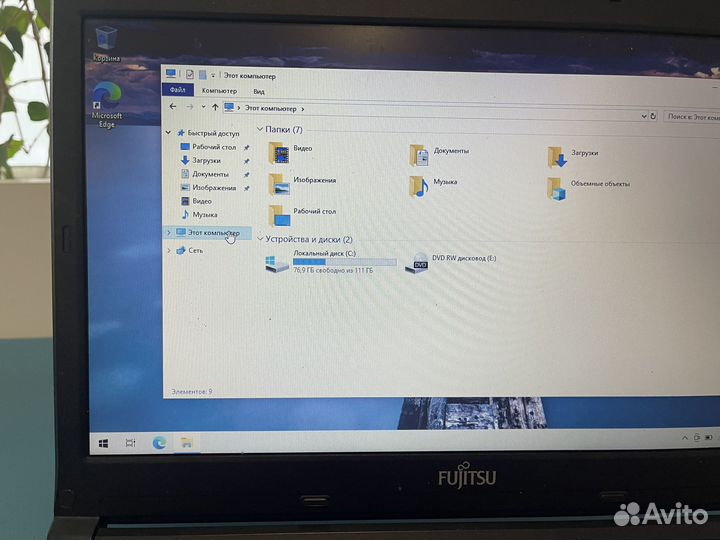720x540 pixels.
Task: Open the Вид ribbon tab
Action: [x=259, y=91]
